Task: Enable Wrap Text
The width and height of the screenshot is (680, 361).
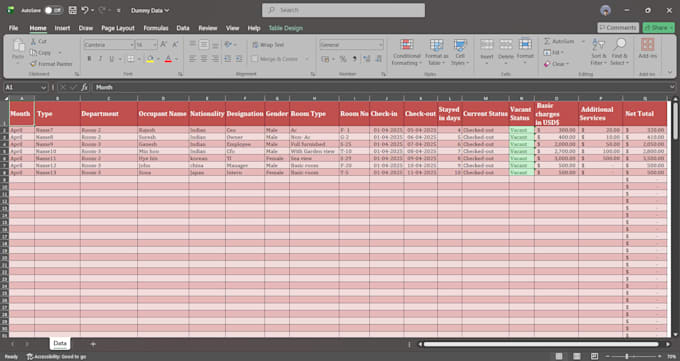Action: 268,45
